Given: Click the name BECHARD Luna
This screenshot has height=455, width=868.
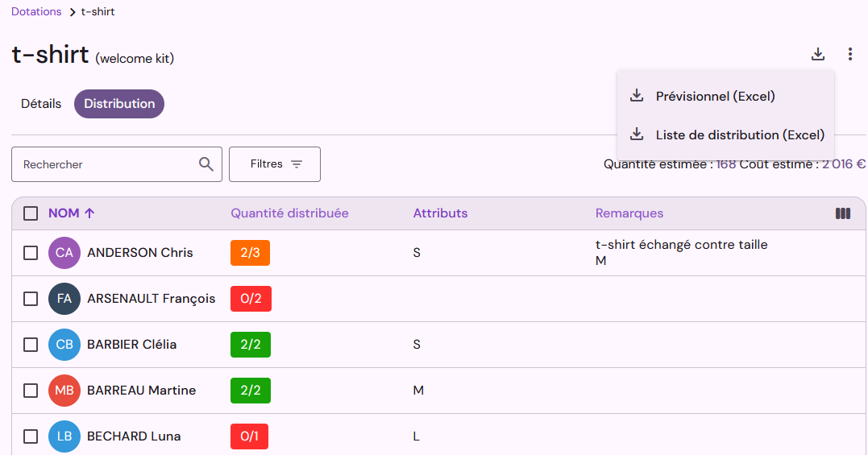Looking at the screenshot, I should coord(134,436).
